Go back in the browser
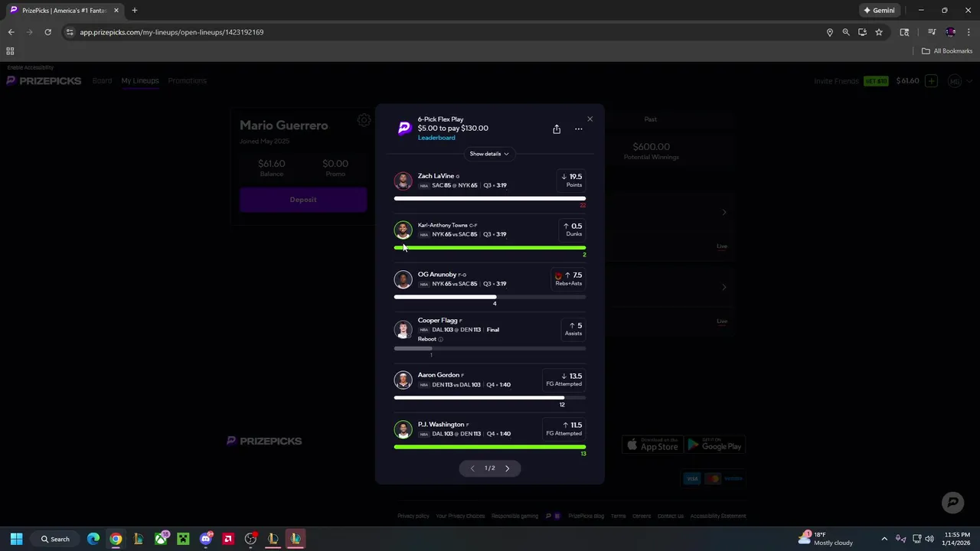 11,32
